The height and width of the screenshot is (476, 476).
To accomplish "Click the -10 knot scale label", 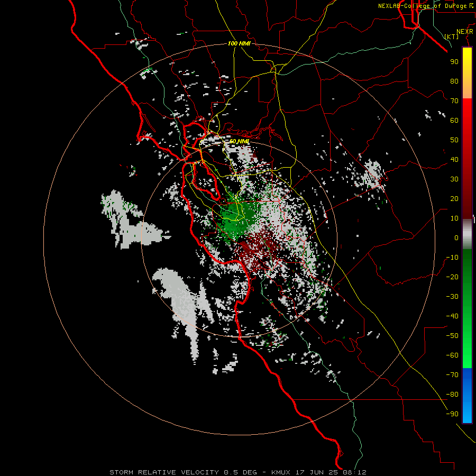I will 452,258.
